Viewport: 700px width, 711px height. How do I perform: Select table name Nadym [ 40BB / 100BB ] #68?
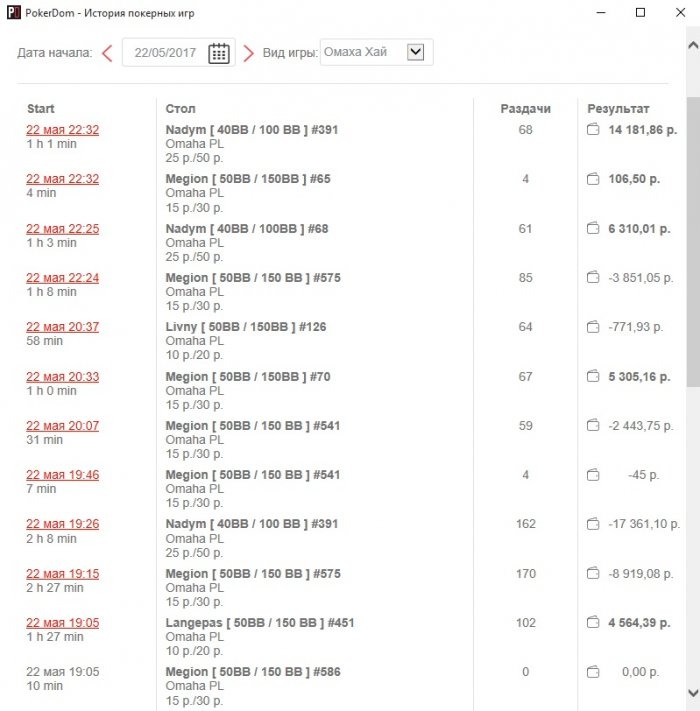(247, 229)
